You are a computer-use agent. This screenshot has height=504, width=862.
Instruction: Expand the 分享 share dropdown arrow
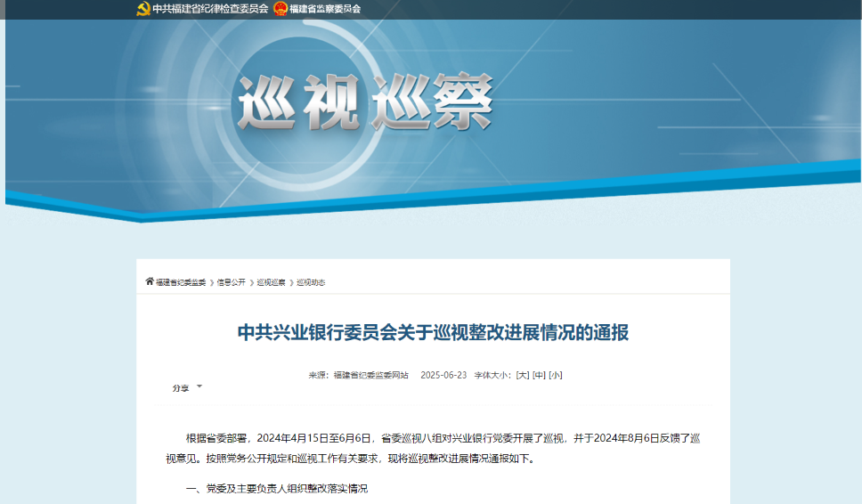click(x=199, y=386)
